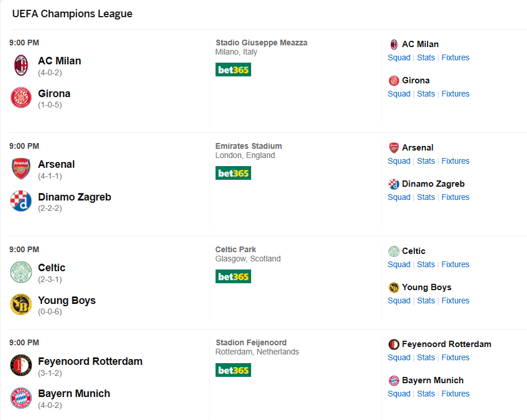View Dinamo Zagreb Squad link
This screenshot has height=420, width=527.
coord(399,197)
